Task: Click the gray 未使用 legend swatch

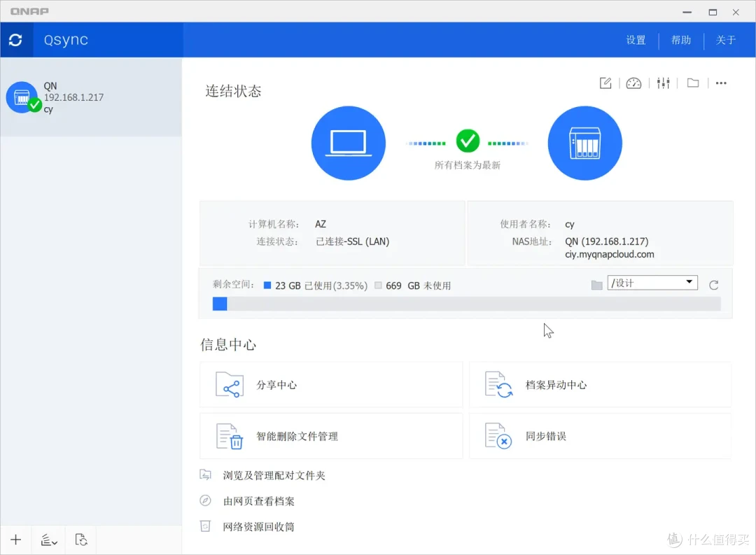Action: click(x=378, y=285)
